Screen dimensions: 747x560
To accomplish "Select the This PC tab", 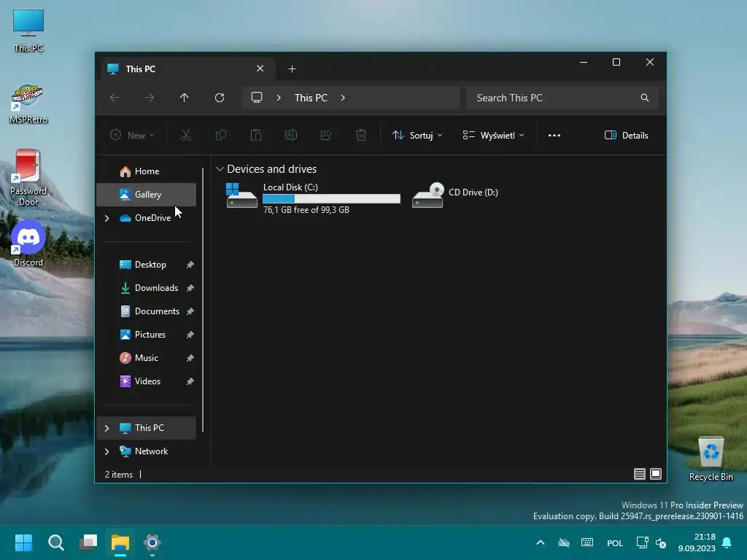I will 187,69.
